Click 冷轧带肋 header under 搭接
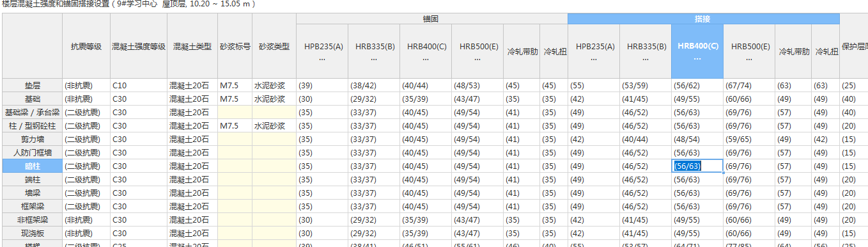The width and height of the screenshot is (868, 247). click(793, 51)
